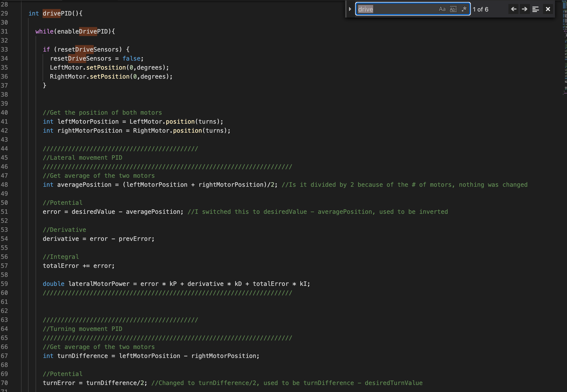
Task: Click '//Derivative' comment on line 53
Action: tap(64, 230)
